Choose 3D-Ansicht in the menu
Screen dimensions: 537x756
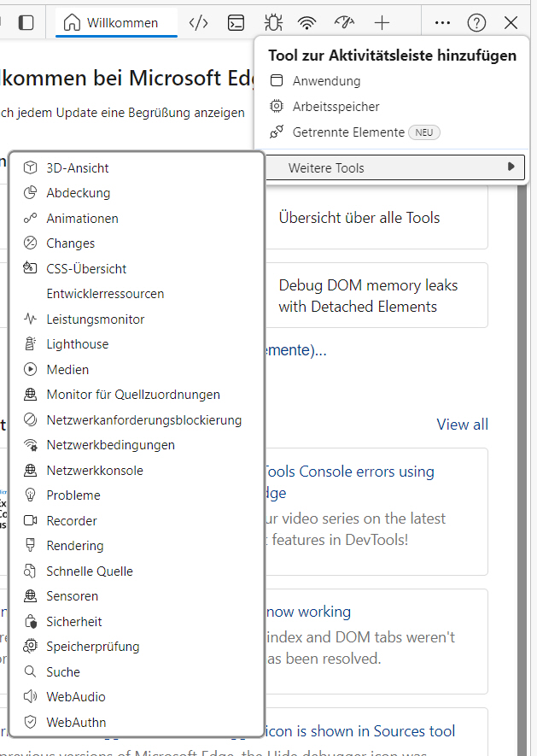(x=77, y=168)
